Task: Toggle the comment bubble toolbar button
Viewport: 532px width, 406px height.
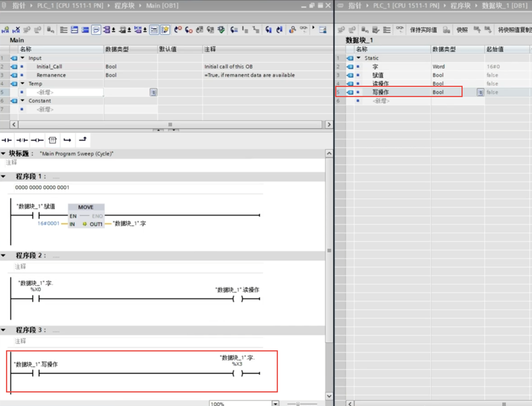Action: click(x=96, y=30)
